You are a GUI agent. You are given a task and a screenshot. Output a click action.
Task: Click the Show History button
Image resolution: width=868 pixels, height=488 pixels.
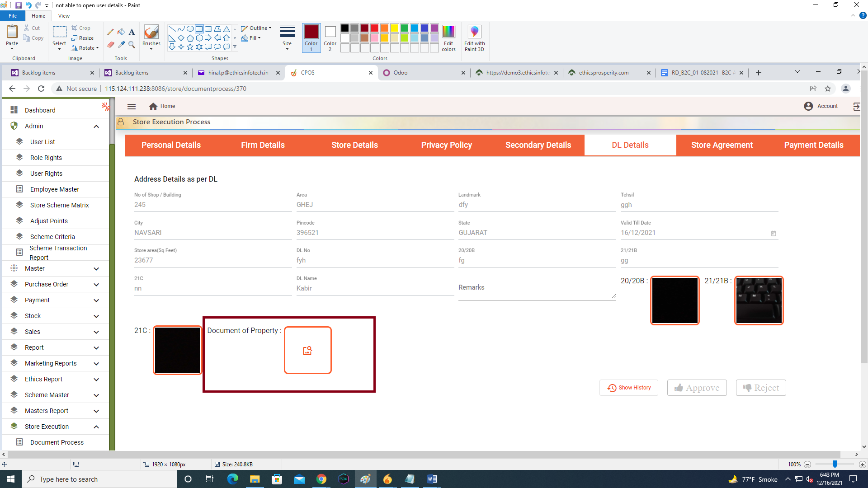coord(629,388)
